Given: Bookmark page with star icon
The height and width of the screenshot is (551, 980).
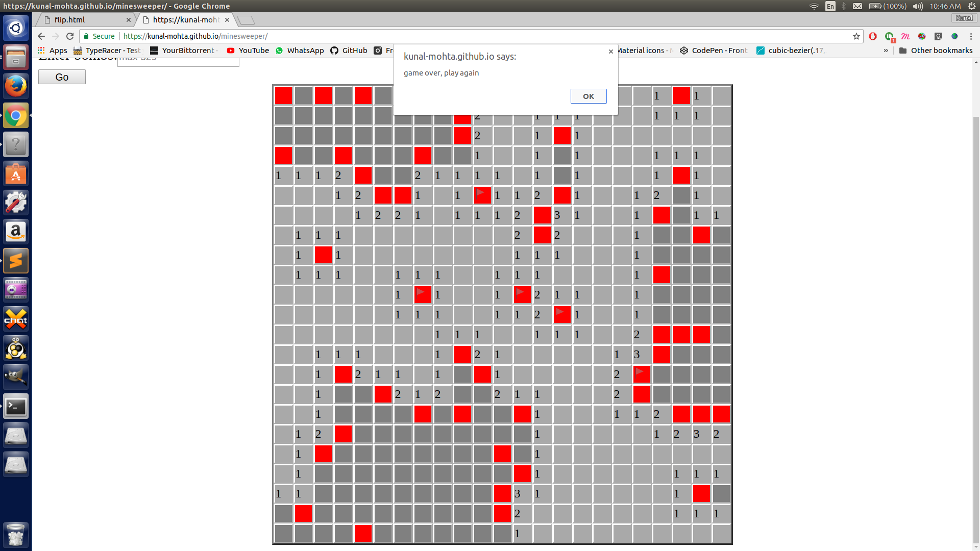Looking at the screenshot, I should coord(856,36).
